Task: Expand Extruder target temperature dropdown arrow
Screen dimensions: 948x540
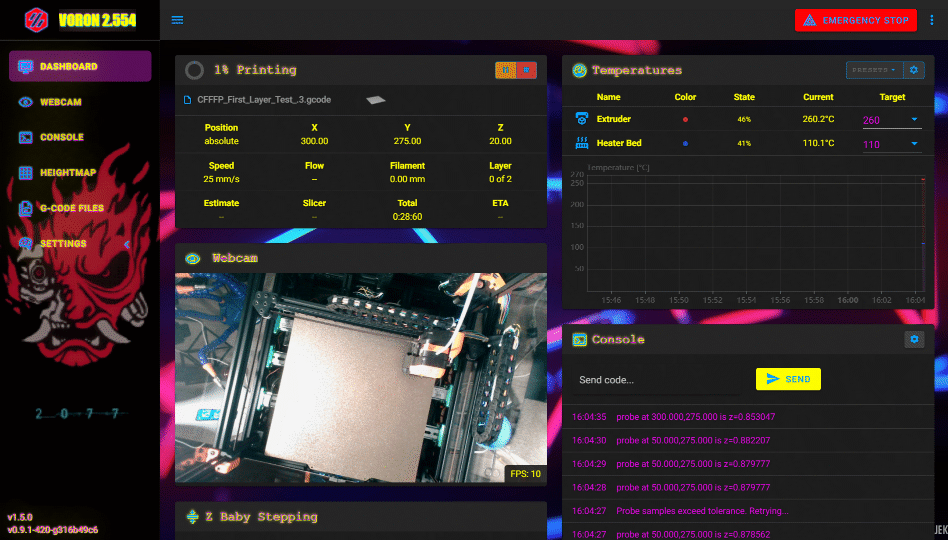Action: (914, 119)
